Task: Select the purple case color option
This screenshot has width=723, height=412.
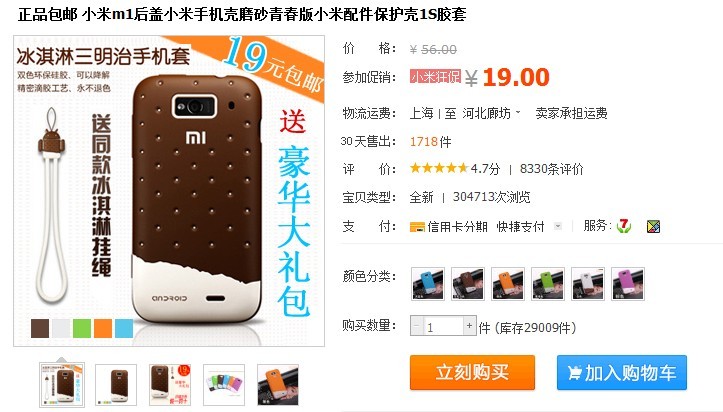Action: (628, 284)
